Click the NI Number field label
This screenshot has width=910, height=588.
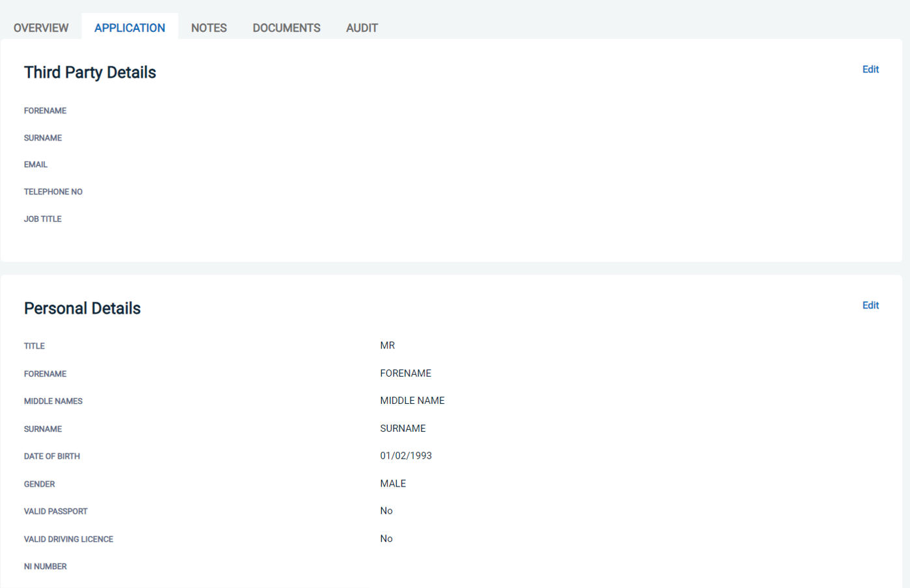46,567
